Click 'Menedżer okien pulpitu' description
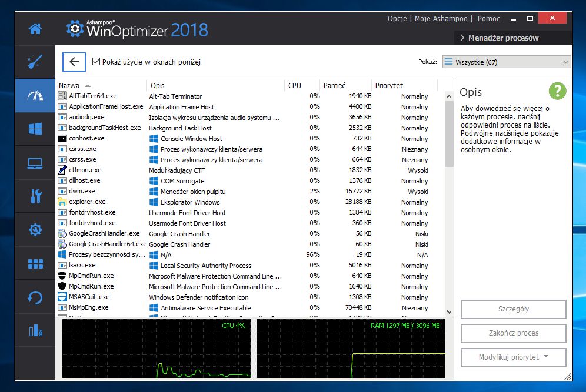Image resolution: width=586 pixels, height=392 pixels. (x=193, y=192)
